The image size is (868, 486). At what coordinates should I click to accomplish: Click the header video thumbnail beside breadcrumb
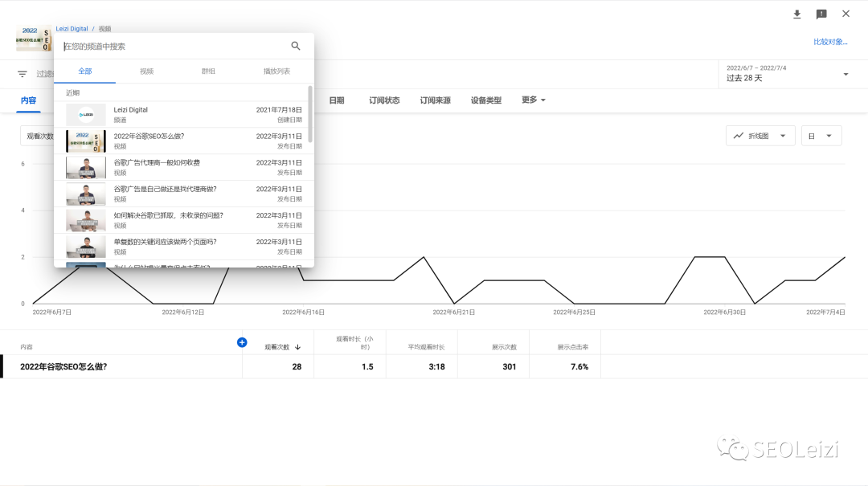(x=33, y=39)
